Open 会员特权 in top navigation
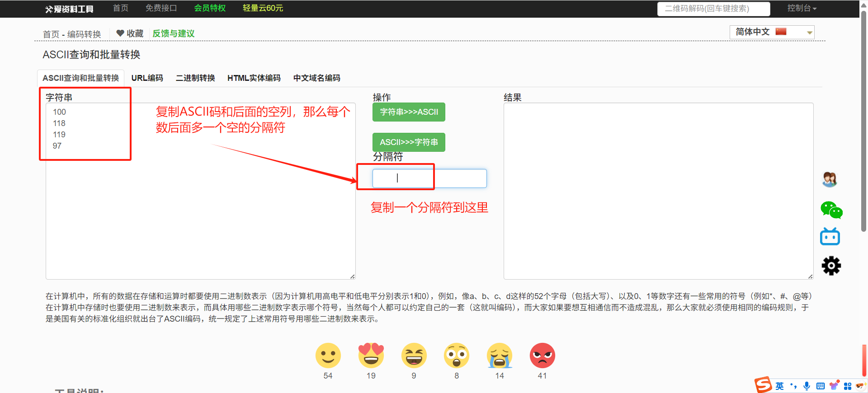 (x=210, y=8)
